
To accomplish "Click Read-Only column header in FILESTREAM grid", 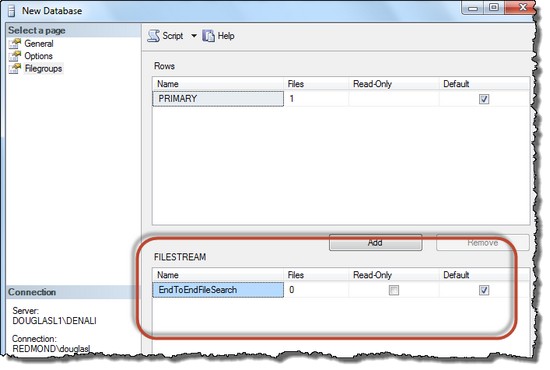I will (394, 275).
